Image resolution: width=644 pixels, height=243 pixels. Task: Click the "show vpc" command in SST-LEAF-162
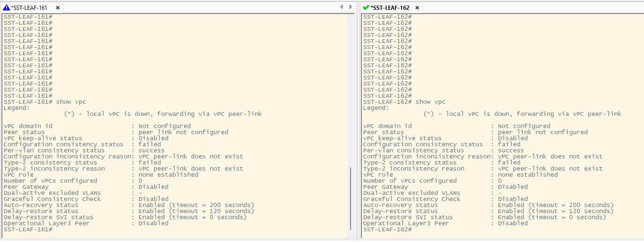click(x=430, y=102)
